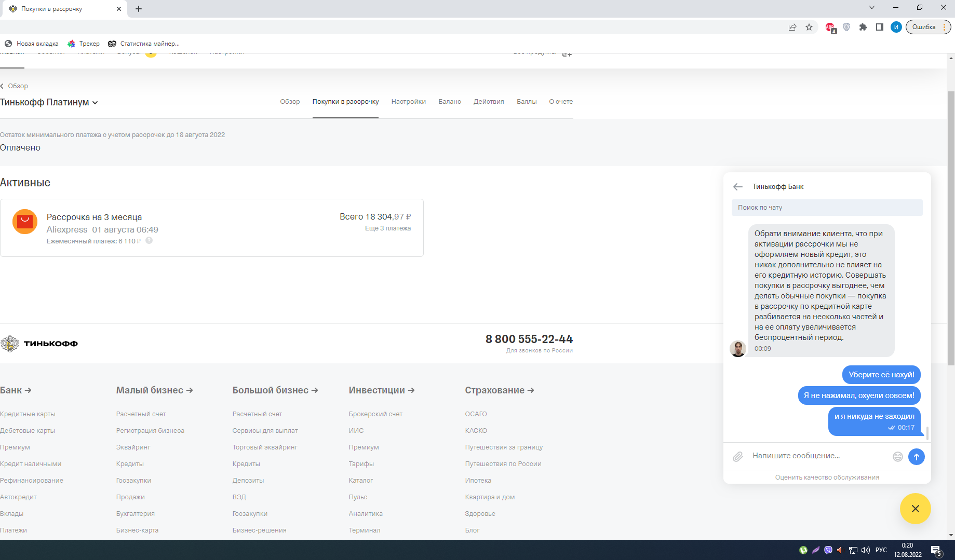Viewport: 955px width, 560px height.
Task: Open a new browser tab
Action: [x=139, y=9]
